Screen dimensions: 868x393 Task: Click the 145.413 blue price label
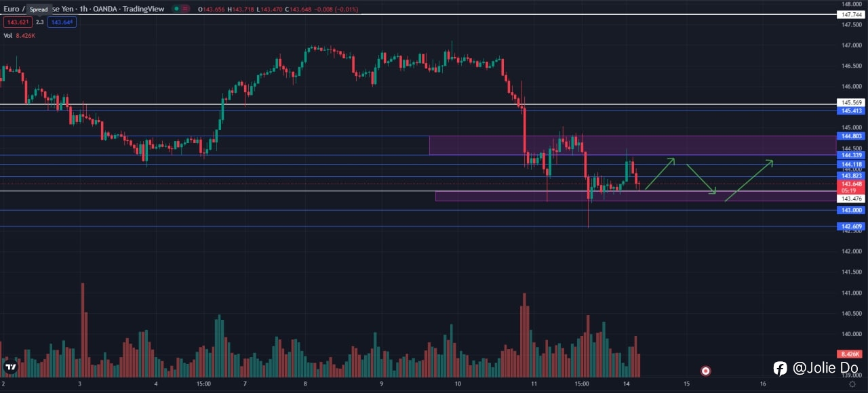(852, 110)
